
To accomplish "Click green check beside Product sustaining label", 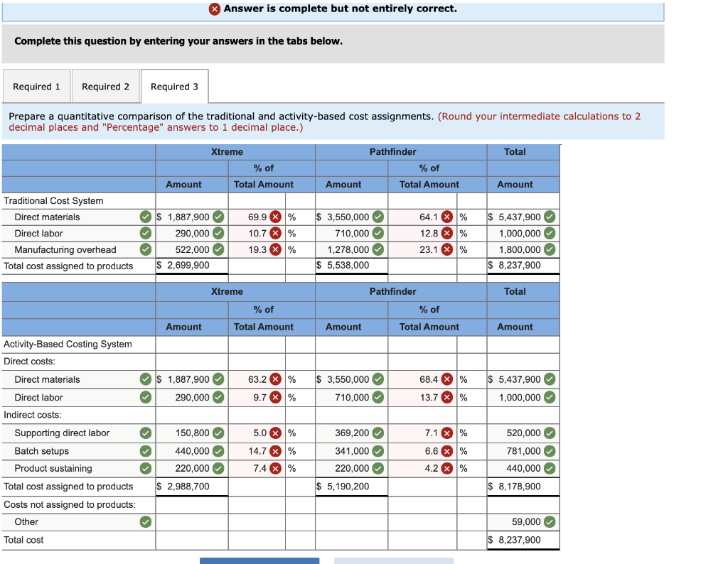I will point(146,468).
